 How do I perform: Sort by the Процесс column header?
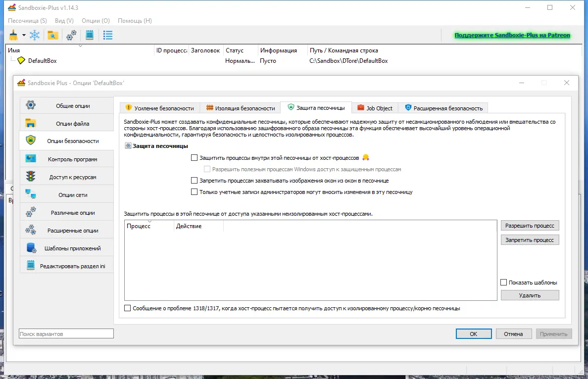149,226
